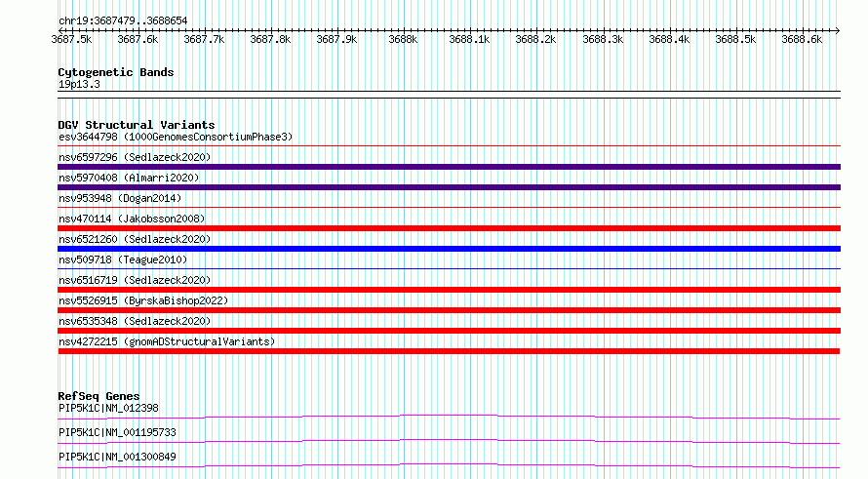Select the Cytogenetic Bands track heading
The image size is (868, 479).
click(116, 72)
